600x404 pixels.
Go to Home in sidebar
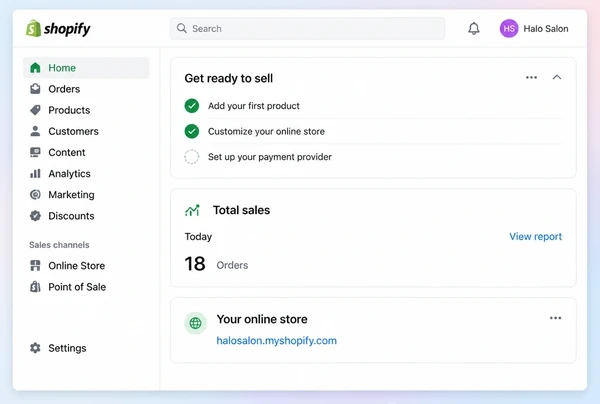[x=86, y=68]
